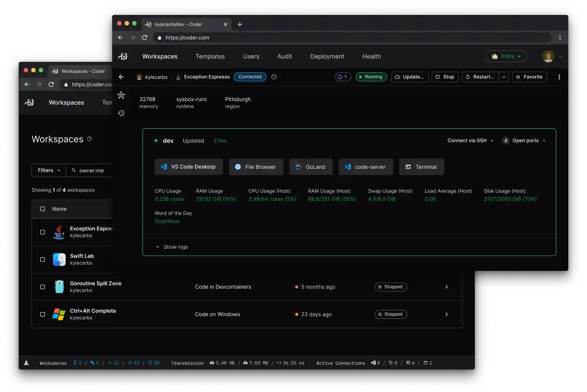Open a new browser tab with plus
Screen dimensions: 587x392
[x=240, y=24]
